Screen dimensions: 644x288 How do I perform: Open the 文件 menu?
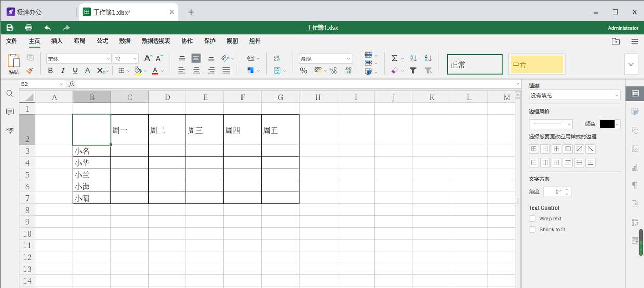pyautogui.click(x=11, y=41)
